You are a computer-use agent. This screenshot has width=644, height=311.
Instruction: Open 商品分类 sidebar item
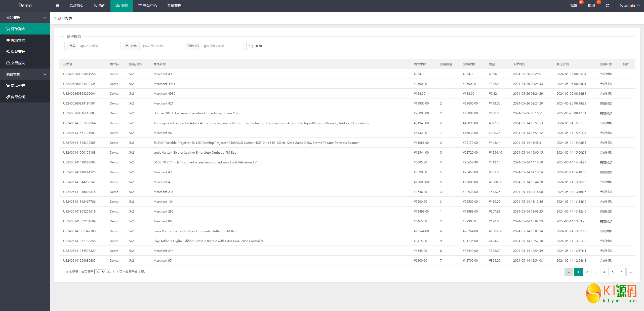pos(25,97)
